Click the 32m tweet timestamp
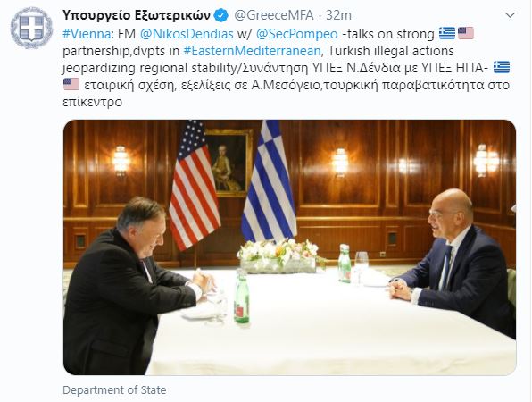Screen dimensions: 532x402 pyautogui.click(x=338, y=15)
